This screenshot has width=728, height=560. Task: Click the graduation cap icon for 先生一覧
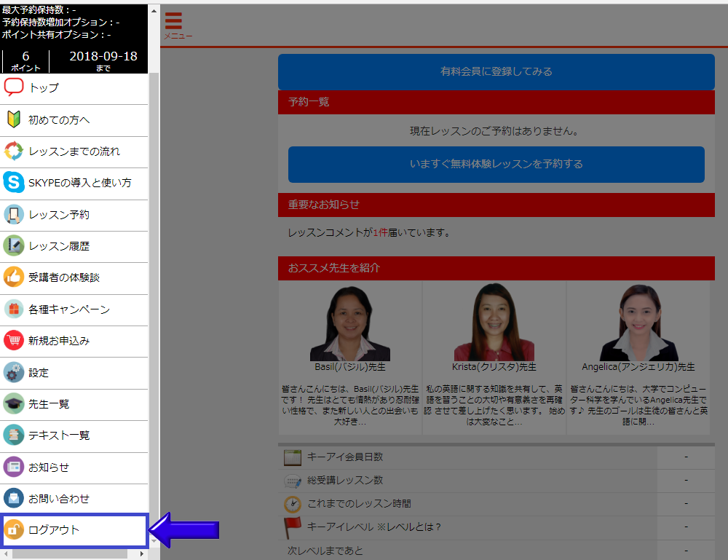tap(13, 403)
